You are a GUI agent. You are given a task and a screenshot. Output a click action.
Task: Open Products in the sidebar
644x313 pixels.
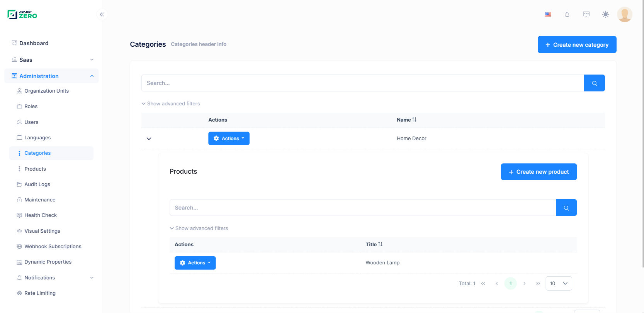(35, 169)
